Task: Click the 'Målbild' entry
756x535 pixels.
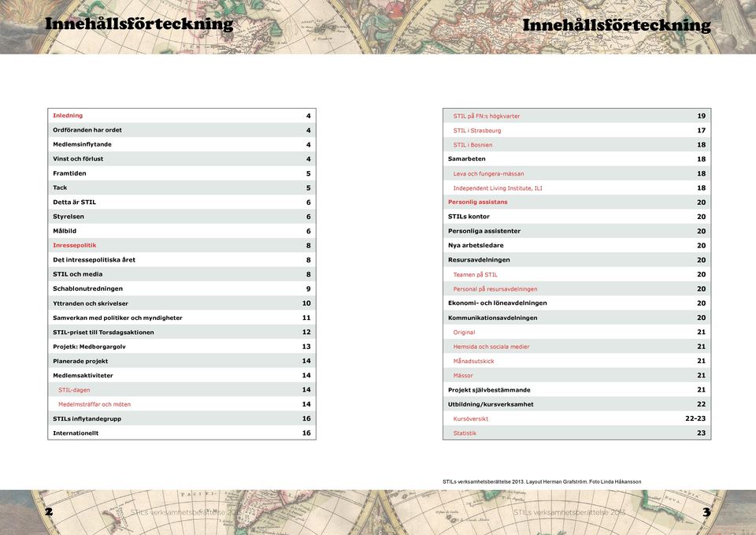Action: pyautogui.click(x=182, y=231)
